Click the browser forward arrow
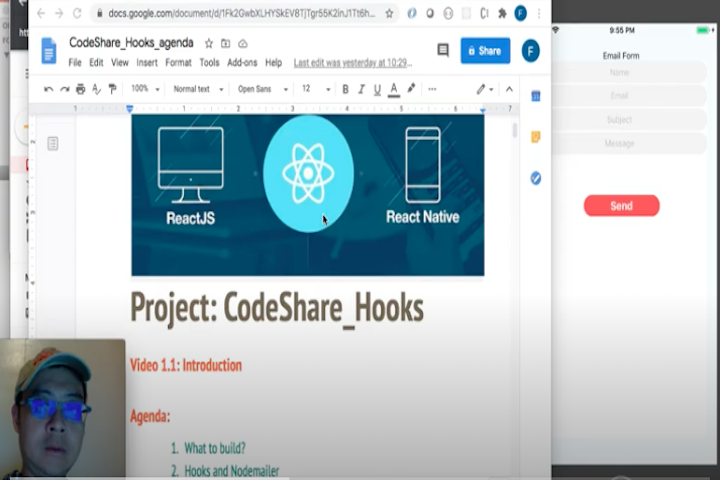The width and height of the screenshot is (720, 480). (59, 13)
